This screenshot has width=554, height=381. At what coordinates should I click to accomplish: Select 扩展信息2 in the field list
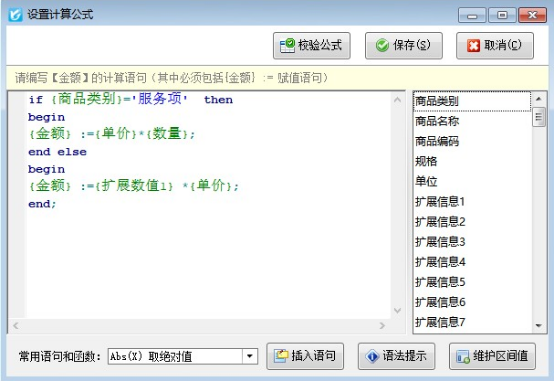[472, 222]
